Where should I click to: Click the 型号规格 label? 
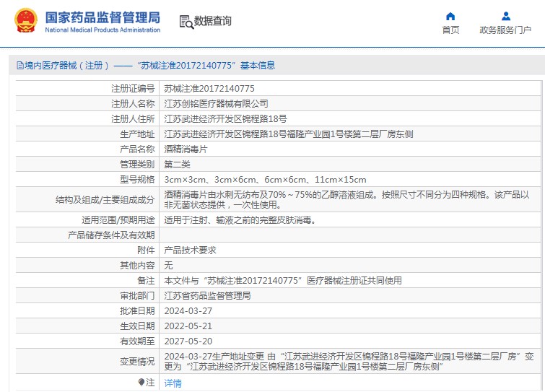point(137,180)
